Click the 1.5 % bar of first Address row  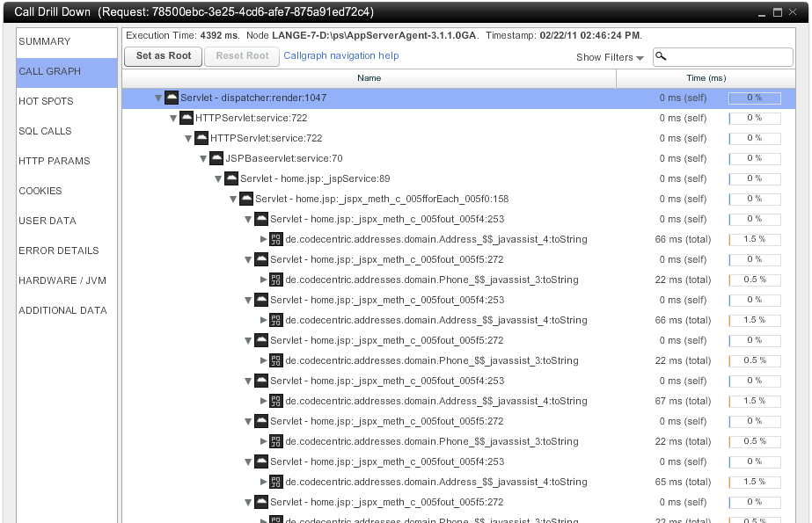click(x=754, y=239)
